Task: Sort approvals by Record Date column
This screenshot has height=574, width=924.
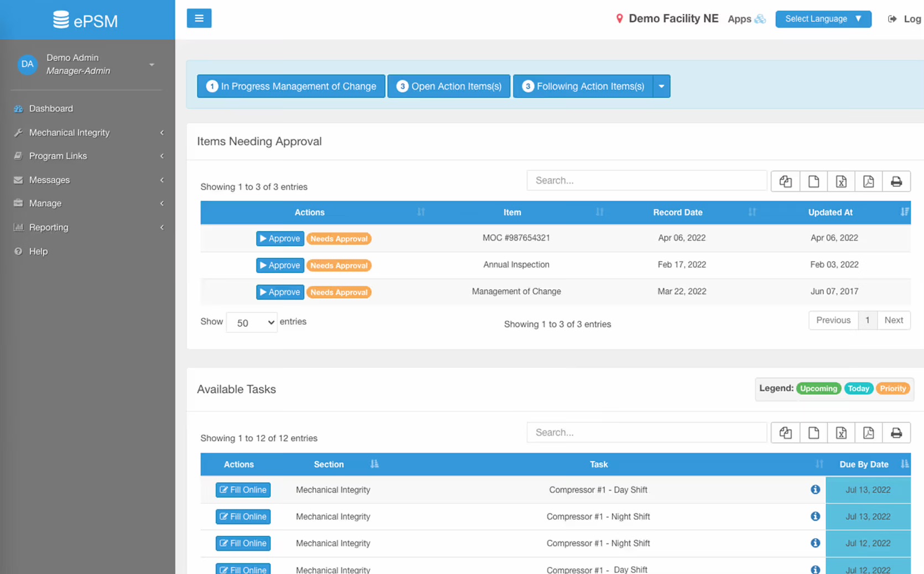Action: 677,212
